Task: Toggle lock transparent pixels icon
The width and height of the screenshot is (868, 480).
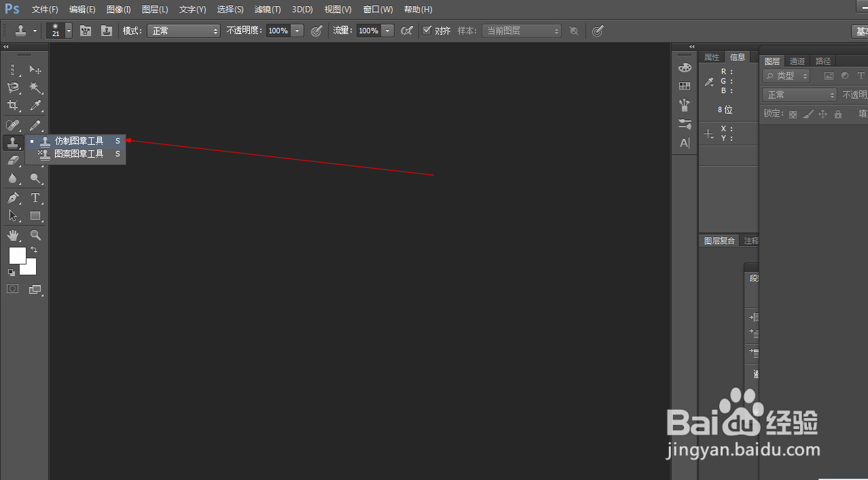Action: (793, 114)
